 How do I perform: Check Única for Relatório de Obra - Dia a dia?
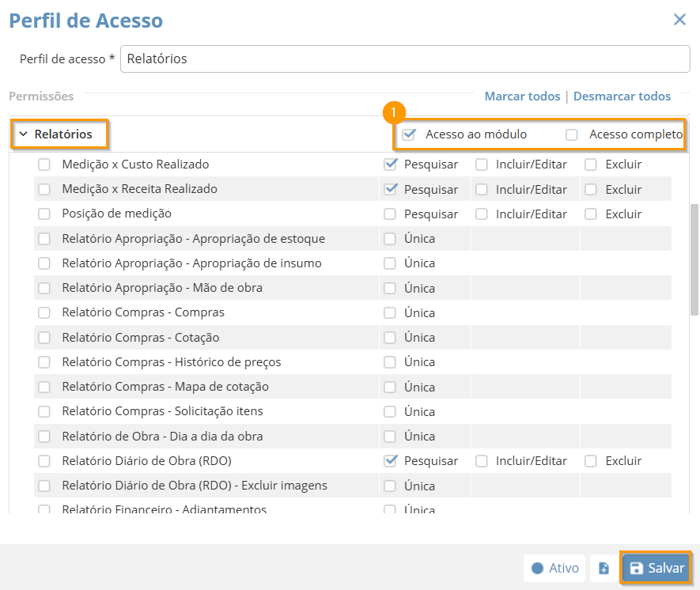point(390,437)
